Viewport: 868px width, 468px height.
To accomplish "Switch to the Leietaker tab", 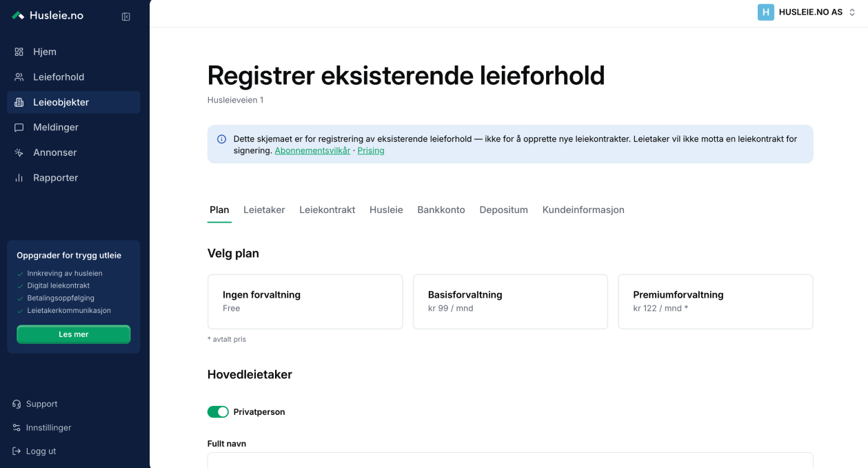I will point(264,210).
